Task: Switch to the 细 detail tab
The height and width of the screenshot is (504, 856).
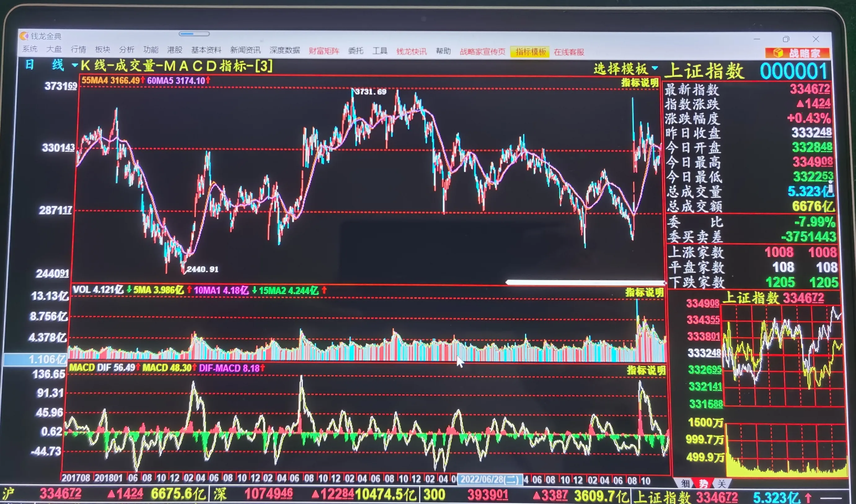Action: pos(685,484)
